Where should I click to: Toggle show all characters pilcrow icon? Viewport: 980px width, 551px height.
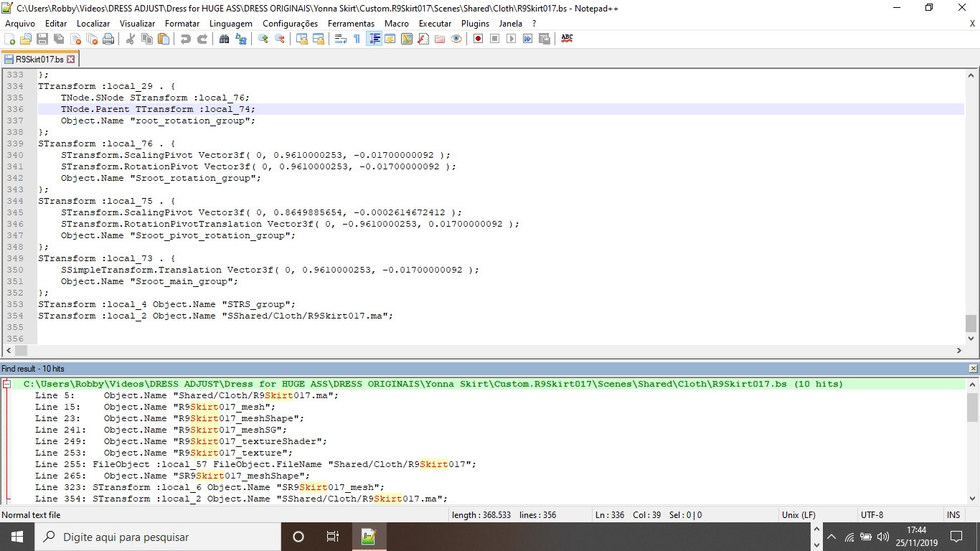click(x=357, y=39)
